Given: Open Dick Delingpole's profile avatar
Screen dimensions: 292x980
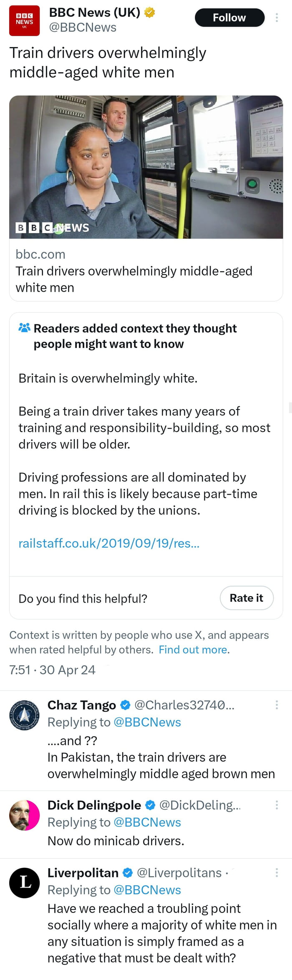Looking at the screenshot, I should click(24, 815).
